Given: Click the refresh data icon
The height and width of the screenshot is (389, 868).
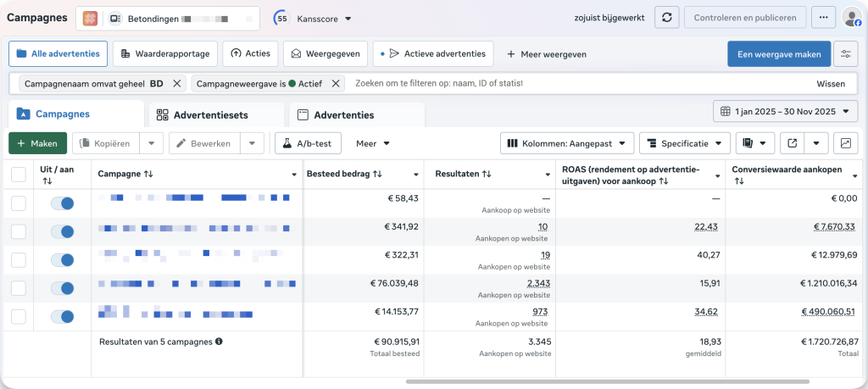Looking at the screenshot, I should [x=667, y=18].
